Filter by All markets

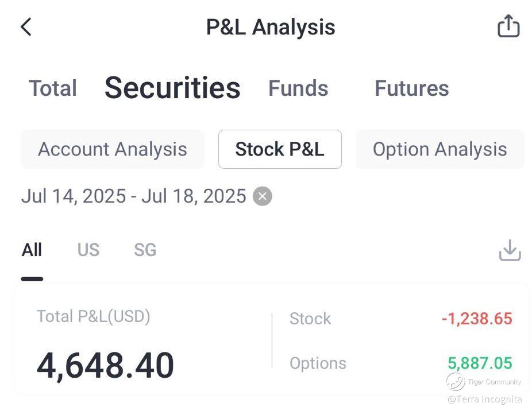(32, 250)
